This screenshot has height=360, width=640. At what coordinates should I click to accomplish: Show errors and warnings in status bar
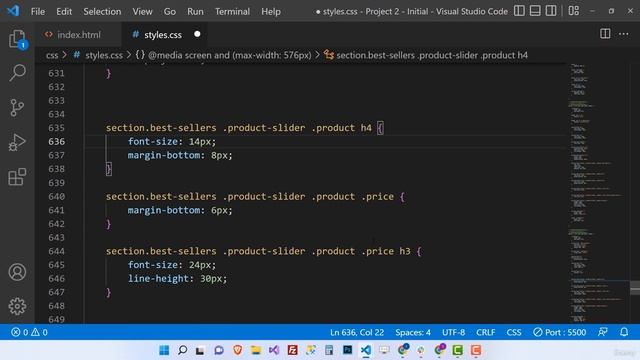tap(29, 332)
